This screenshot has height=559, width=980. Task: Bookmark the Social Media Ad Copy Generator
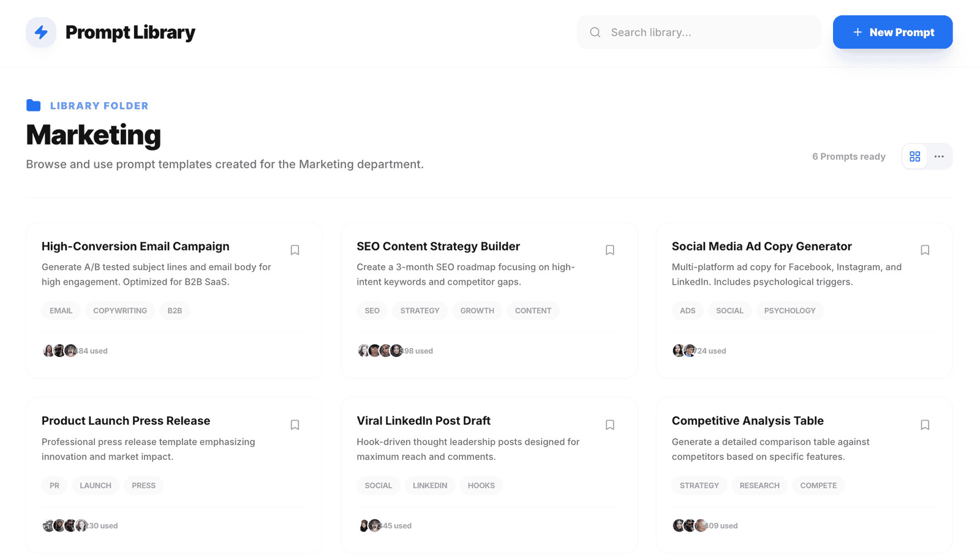click(x=925, y=250)
